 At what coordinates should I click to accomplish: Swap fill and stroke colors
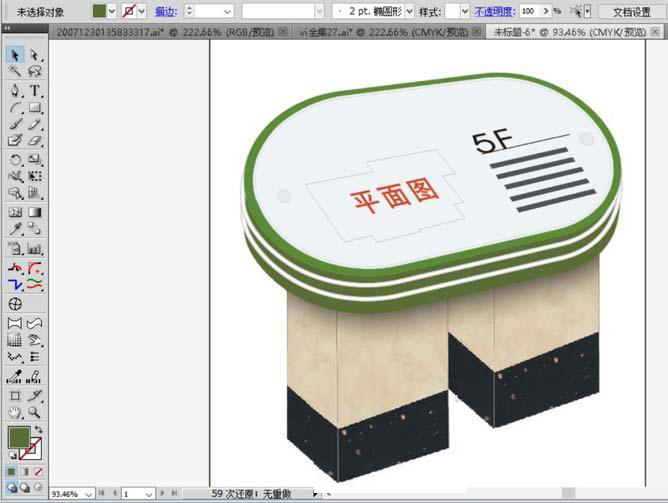pyautogui.click(x=38, y=429)
